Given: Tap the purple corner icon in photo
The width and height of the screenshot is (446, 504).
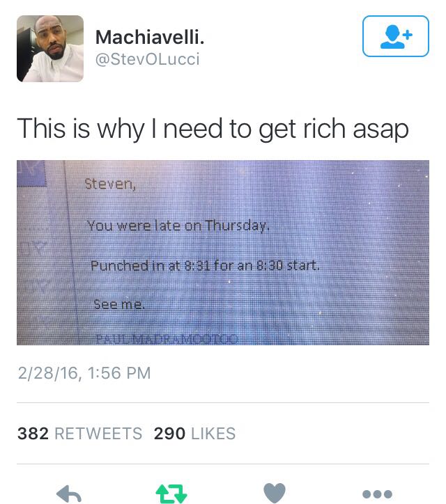Looking at the screenshot, I should 31,173.
